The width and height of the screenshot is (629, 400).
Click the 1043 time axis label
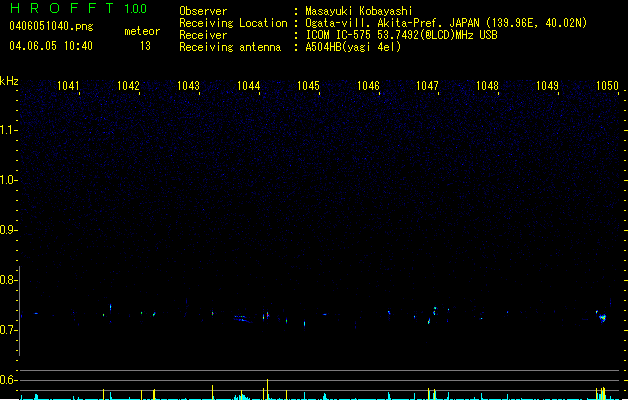[x=188, y=86]
